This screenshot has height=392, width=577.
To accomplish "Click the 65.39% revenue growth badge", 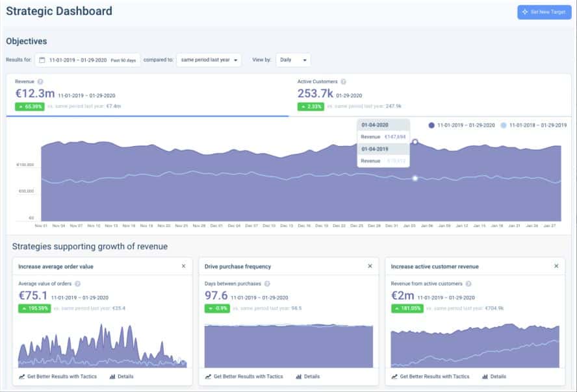I will pos(30,106).
